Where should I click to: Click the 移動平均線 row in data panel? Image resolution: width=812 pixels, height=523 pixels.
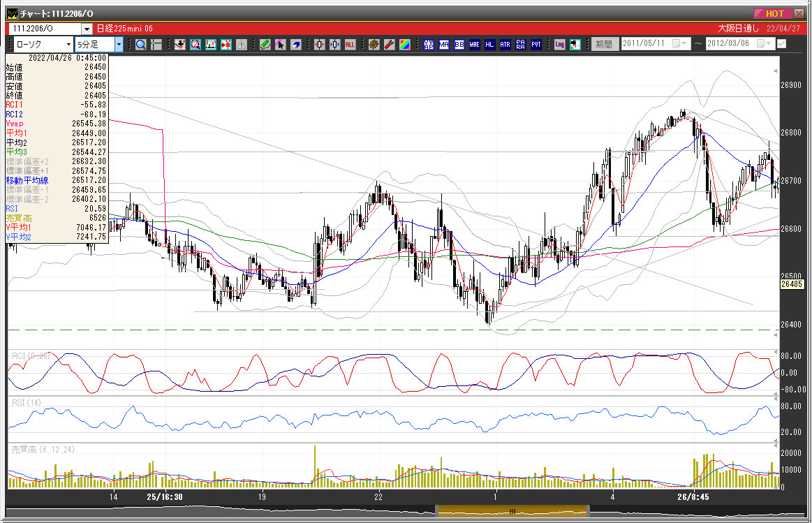coord(56,180)
